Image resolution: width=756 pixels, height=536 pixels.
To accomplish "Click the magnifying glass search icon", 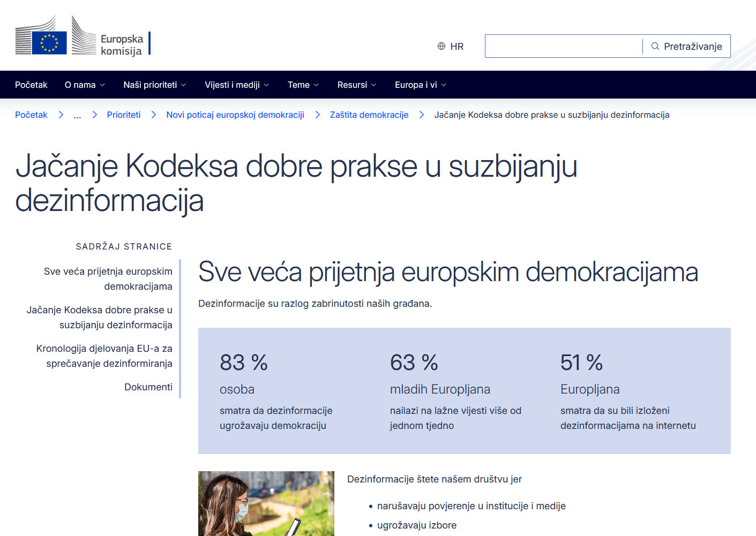I will 655,46.
